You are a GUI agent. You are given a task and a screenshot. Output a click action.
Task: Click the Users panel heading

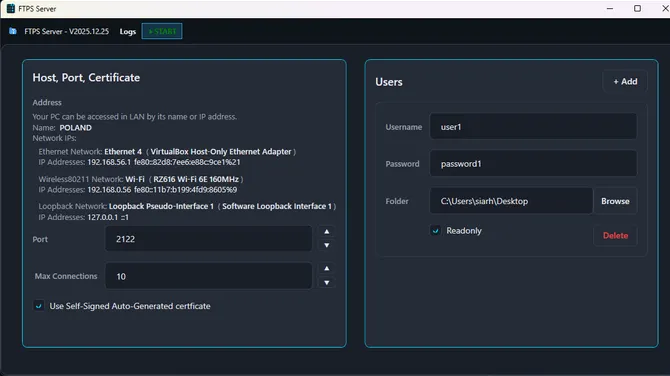pos(389,82)
